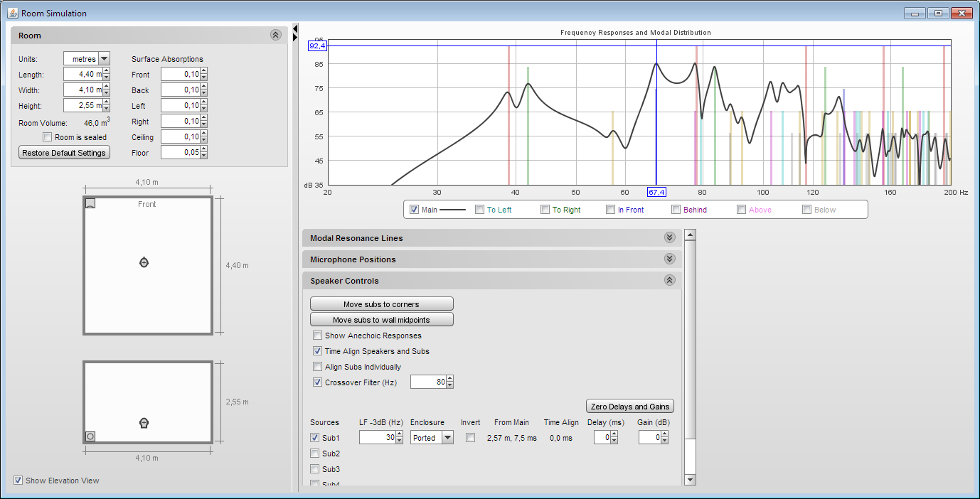Collapse the Room panel with its chevron icon
This screenshot has width=980, height=499.
(x=275, y=35)
